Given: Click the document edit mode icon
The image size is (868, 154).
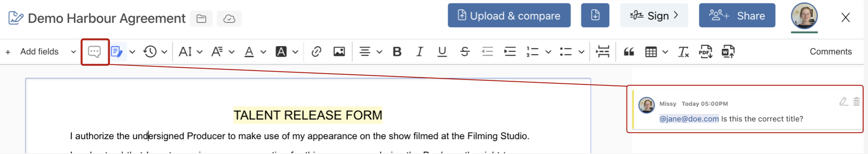Looking at the screenshot, I should coord(117,52).
